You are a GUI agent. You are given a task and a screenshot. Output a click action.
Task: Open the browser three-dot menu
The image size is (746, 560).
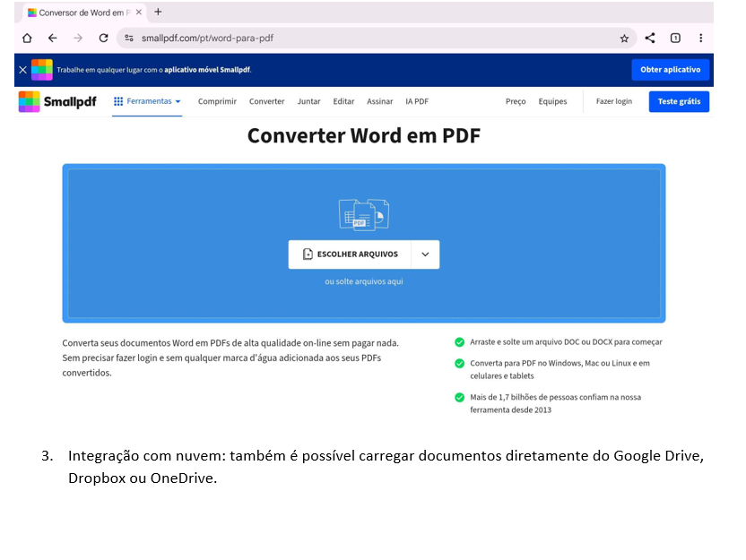700,39
